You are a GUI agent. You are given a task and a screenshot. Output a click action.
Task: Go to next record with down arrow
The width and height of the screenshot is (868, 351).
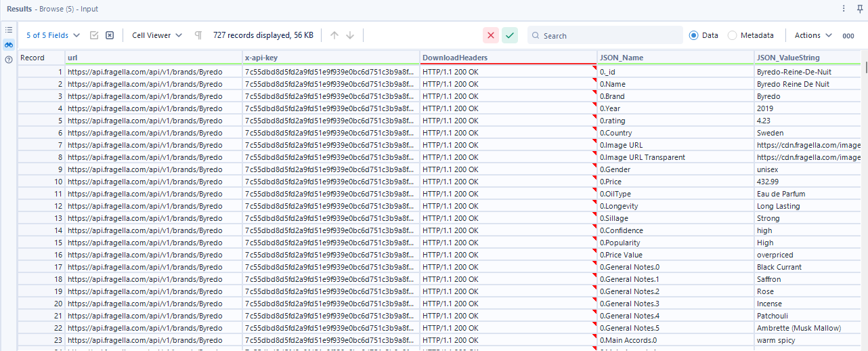(x=350, y=35)
